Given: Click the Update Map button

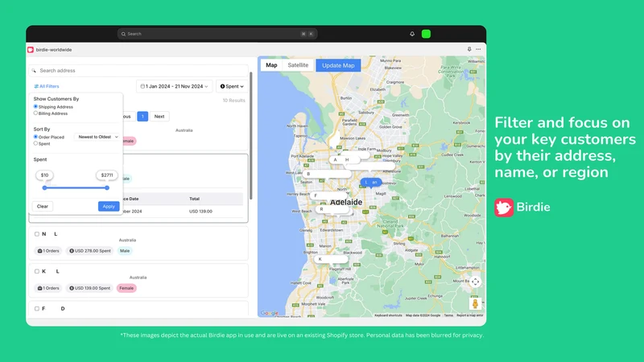Looking at the screenshot, I should (x=338, y=65).
